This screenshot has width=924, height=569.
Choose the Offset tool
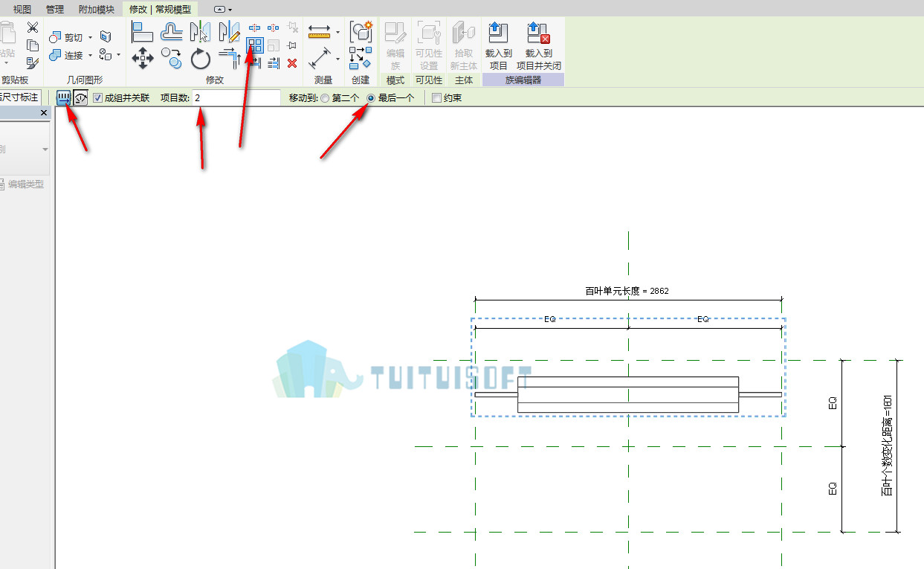(172, 31)
